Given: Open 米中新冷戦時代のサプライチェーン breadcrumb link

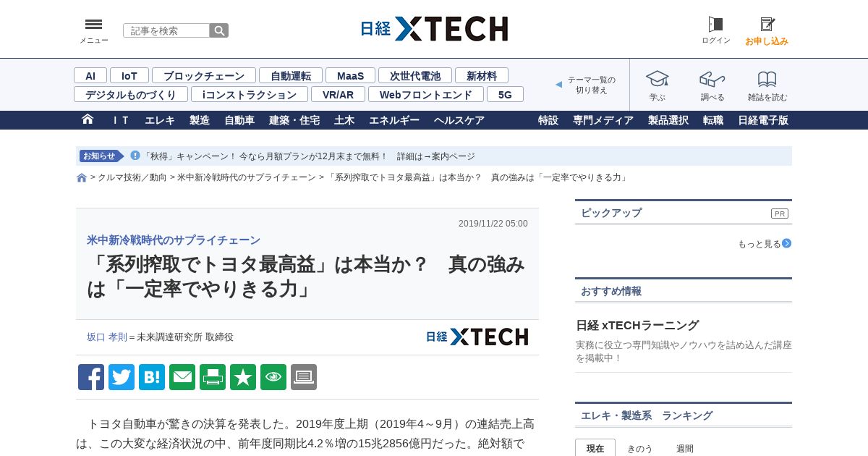Looking at the screenshot, I should [247, 177].
